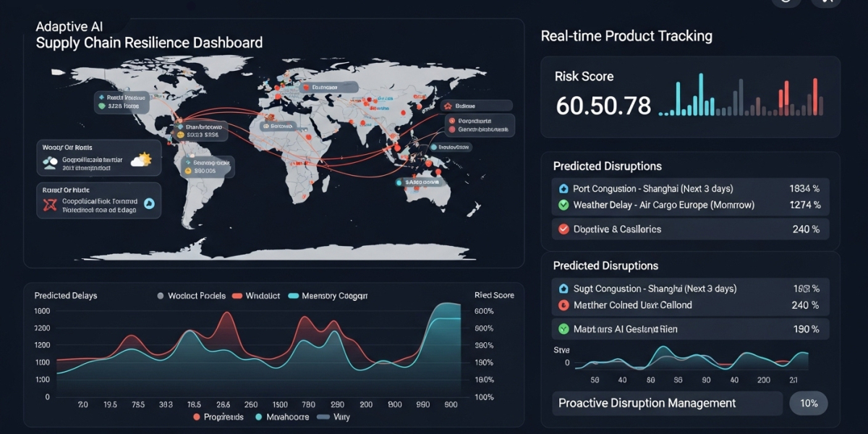Screen dimensions: 868x434
Task: Click the Risk Score value 60.50.78
Action: (x=603, y=106)
